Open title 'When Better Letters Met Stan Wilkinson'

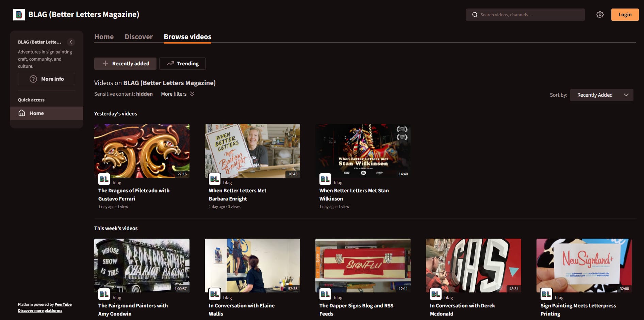tap(354, 195)
